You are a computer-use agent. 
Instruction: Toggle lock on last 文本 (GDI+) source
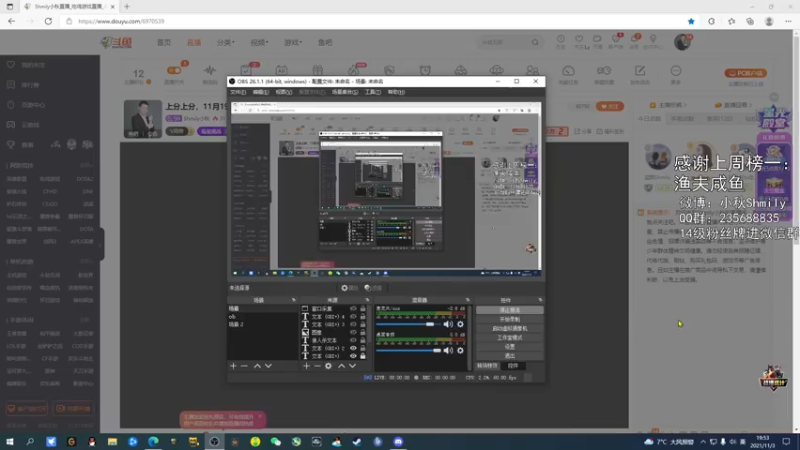tap(363, 356)
